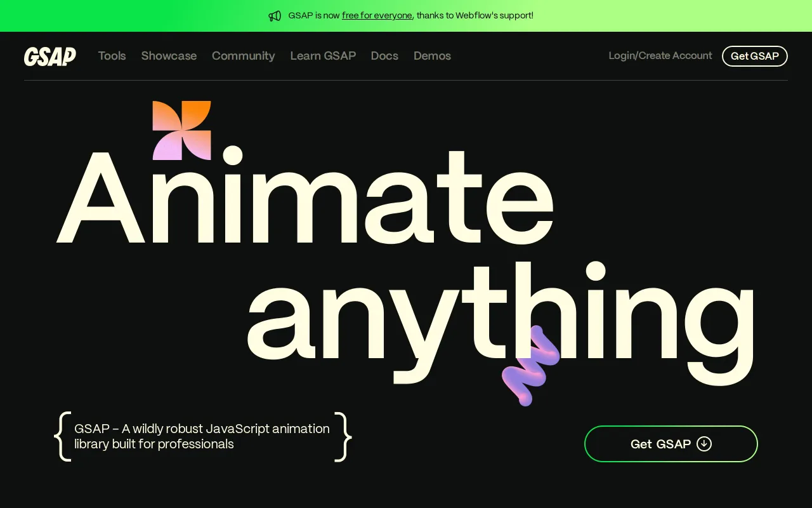Click the megaphone announcement icon
The height and width of the screenshot is (508, 812).
click(275, 16)
